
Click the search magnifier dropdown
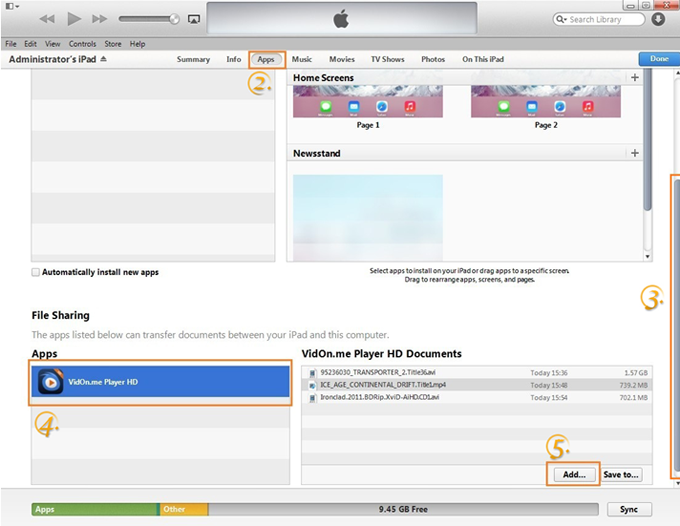tap(561, 20)
